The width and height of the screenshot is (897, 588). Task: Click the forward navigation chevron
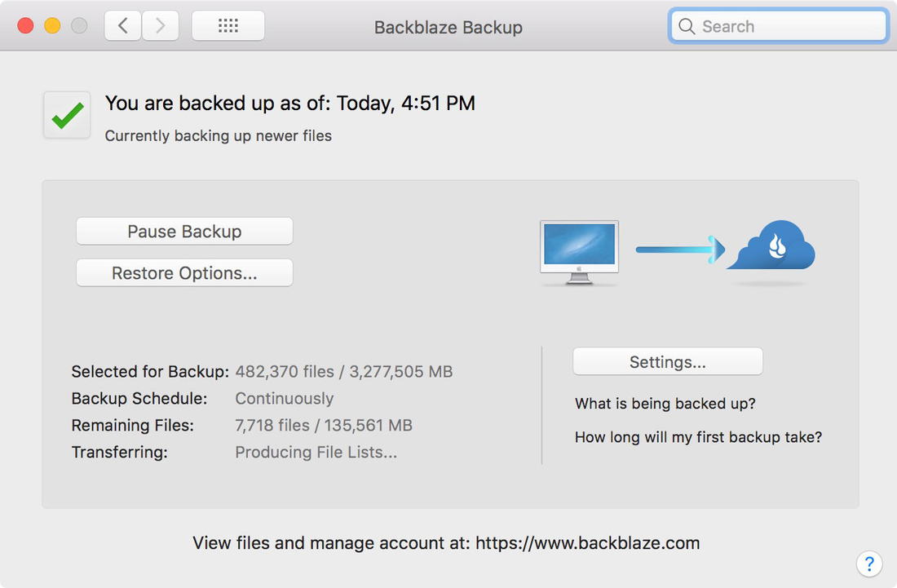(160, 25)
